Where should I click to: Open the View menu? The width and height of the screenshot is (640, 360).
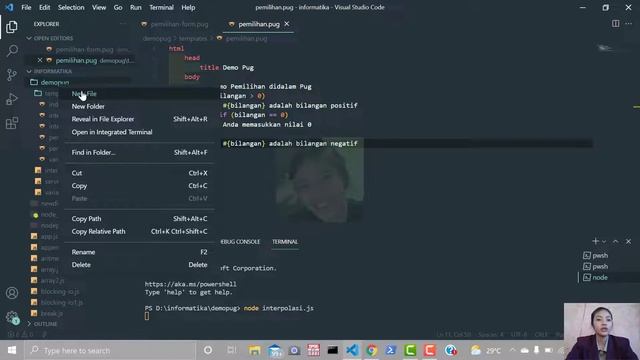(99, 7)
